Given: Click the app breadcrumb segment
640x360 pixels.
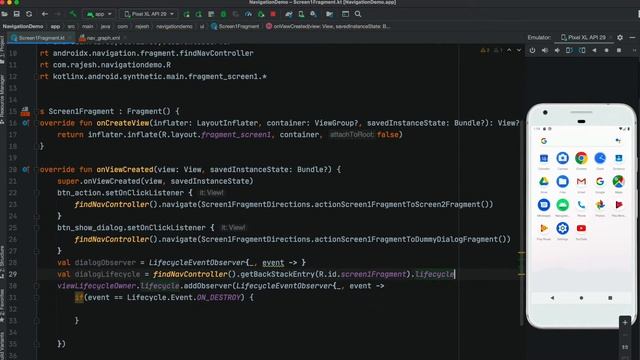Looking at the screenshot, I should click(x=55, y=26).
